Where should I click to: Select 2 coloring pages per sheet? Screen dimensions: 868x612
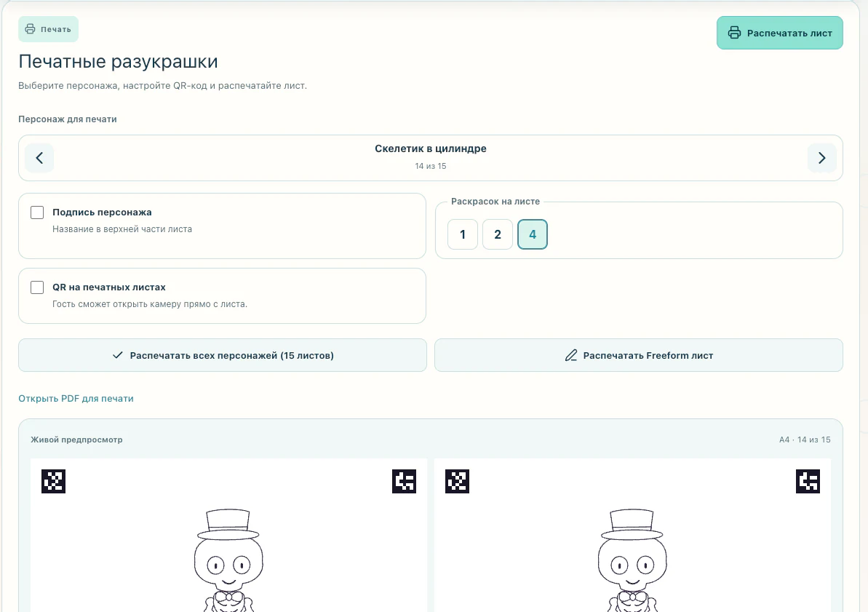tap(498, 234)
